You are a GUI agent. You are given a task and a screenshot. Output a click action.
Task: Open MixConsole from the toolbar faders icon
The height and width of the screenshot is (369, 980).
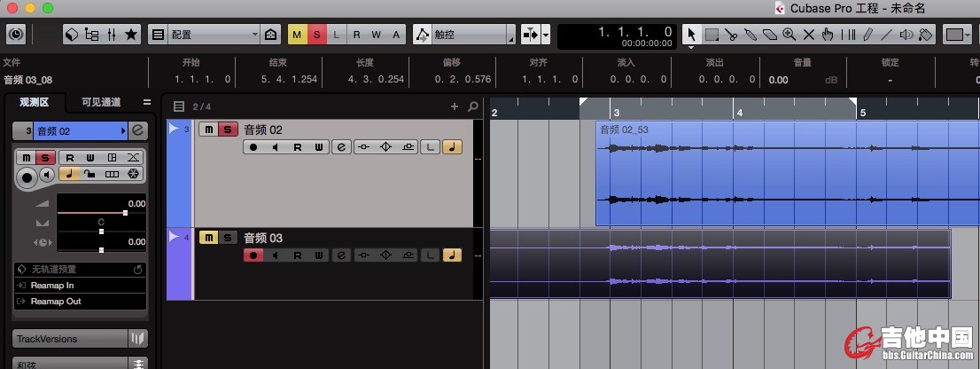pos(112,35)
